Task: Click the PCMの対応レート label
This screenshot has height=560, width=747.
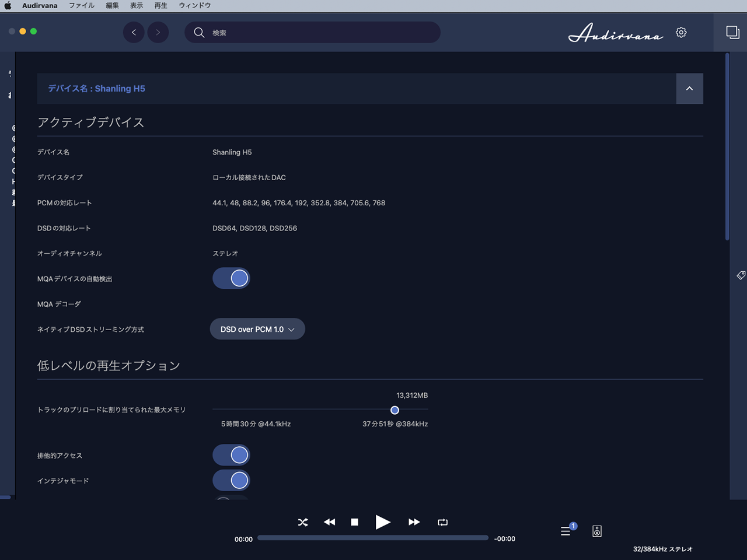Action: point(64,203)
